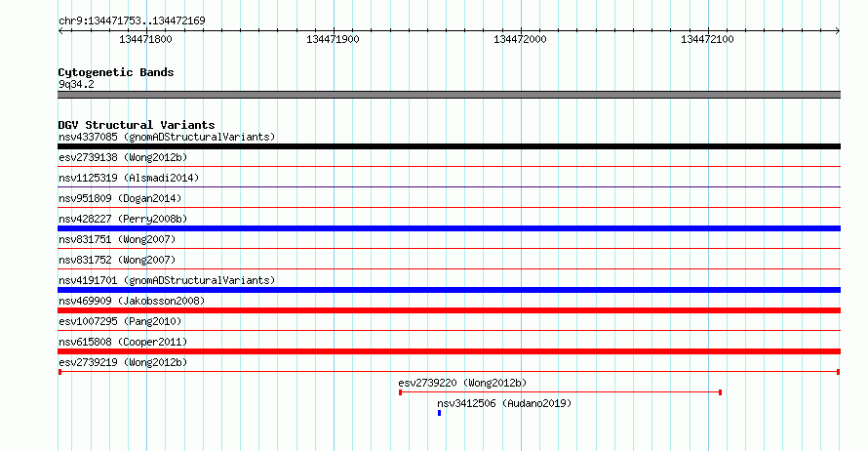Click the nsv4191701 gnomADStructuralVariants label

[x=167, y=280]
